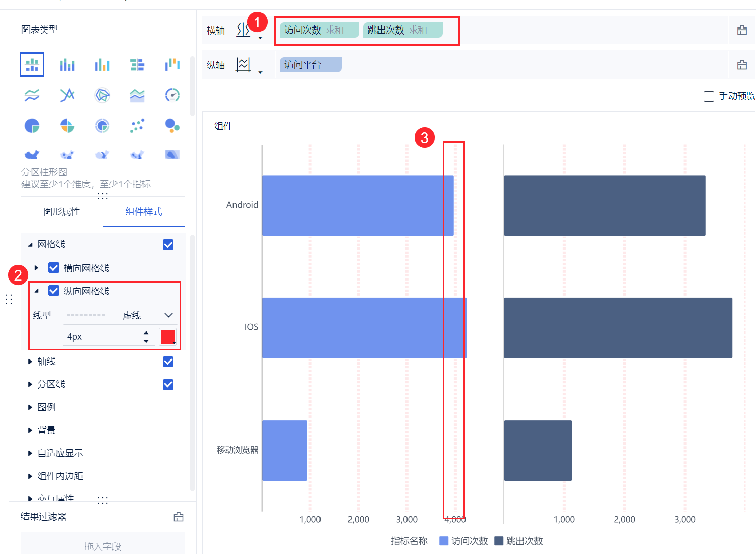Uncheck the 网格线 checkbox
The image size is (756, 554).
[168, 245]
